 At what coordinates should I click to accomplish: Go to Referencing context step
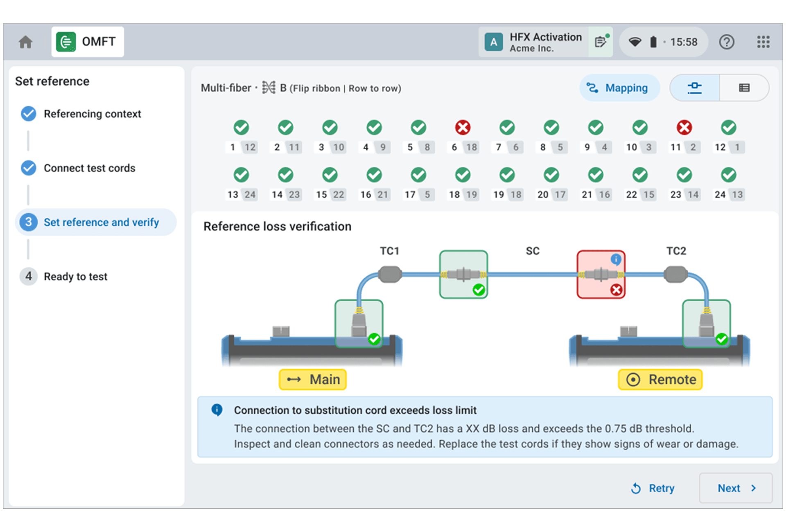[92, 114]
